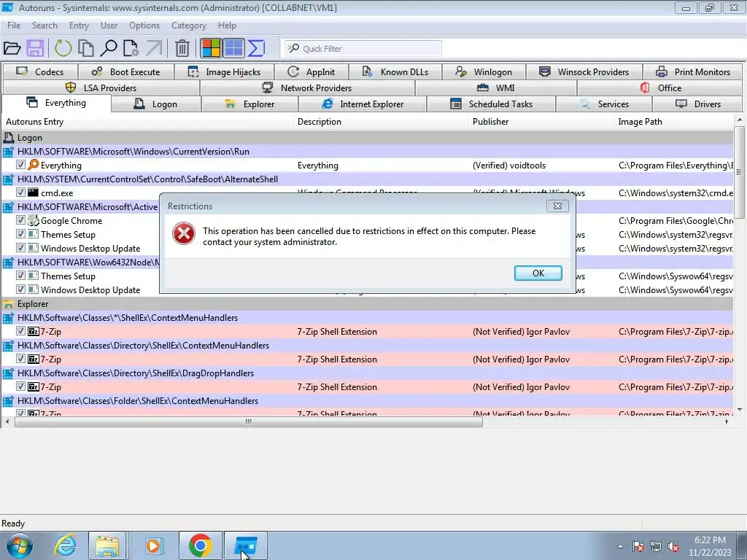Image resolution: width=747 pixels, height=560 pixels.
Task: Open the File menu
Action: point(14,26)
